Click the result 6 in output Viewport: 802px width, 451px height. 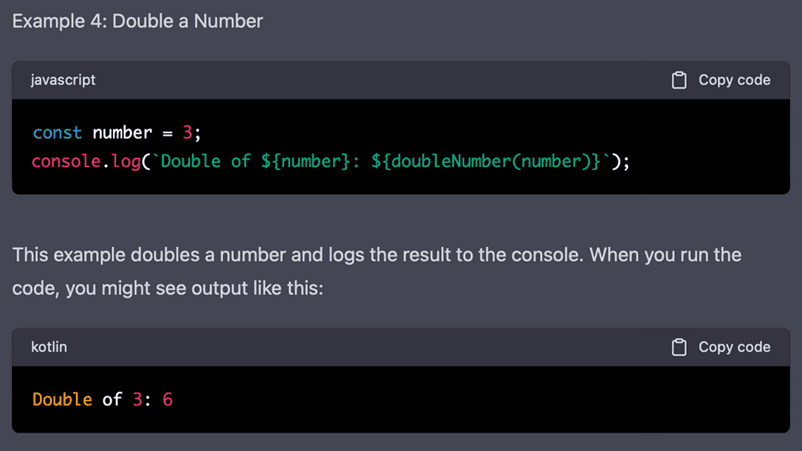click(168, 399)
